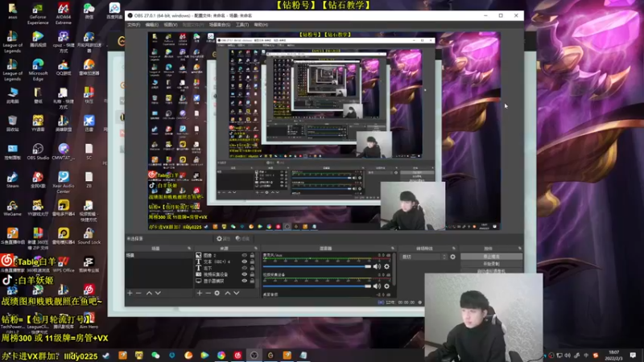Add a new source with the plus icon
The height and width of the screenshot is (362, 644).
(x=199, y=293)
